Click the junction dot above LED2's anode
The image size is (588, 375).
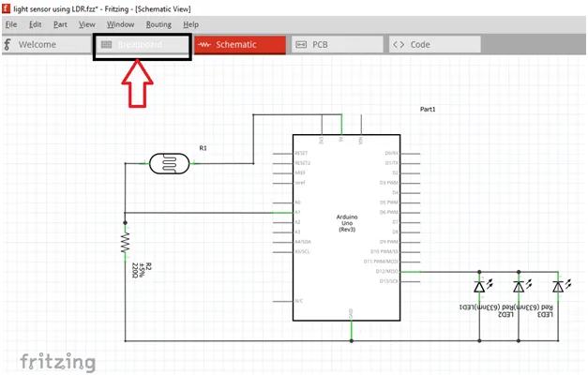point(519,272)
